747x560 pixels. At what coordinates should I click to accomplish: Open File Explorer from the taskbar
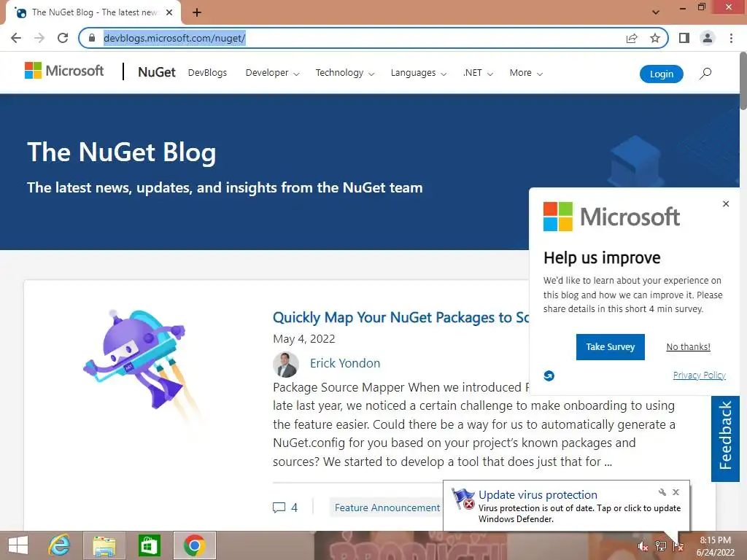[104, 545]
